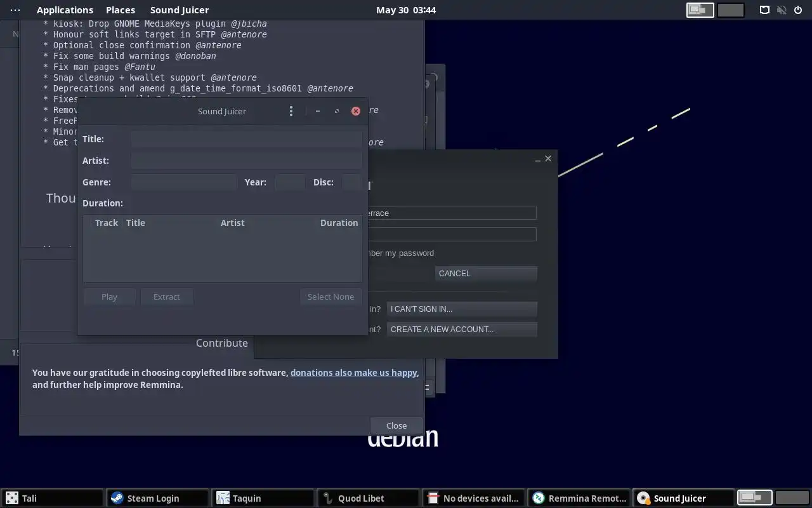Click the '@donoban' name on the build warnings line

195,56
